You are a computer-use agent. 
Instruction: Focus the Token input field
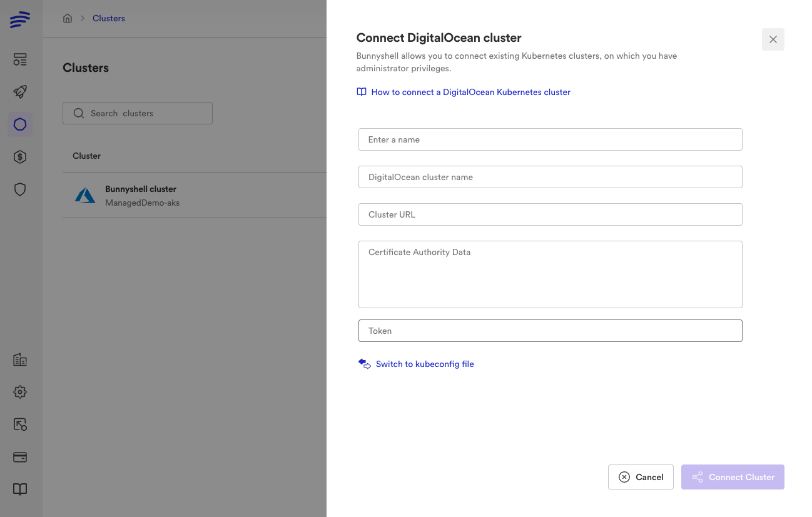pyautogui.click(x=551, y=331)
